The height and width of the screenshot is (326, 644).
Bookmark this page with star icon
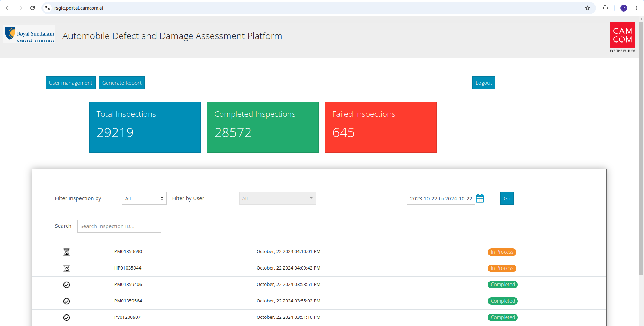pyautogui.click(x=588, y=8)
